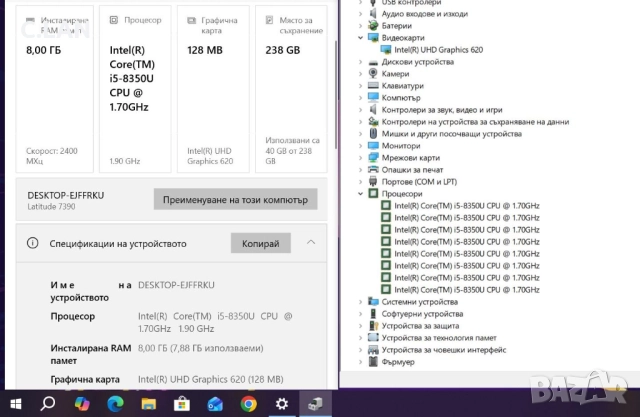
Task: Click the Камери device icon
Action: point(373,73)
